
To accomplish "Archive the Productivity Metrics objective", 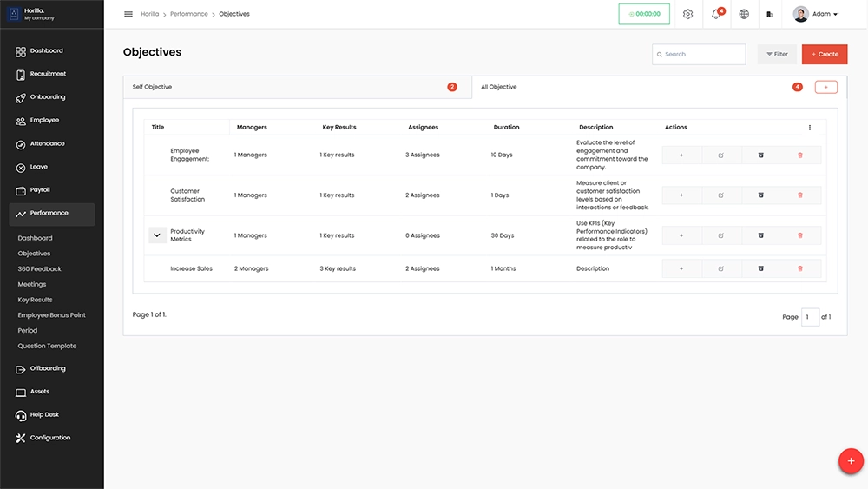I will coord(760,235).
